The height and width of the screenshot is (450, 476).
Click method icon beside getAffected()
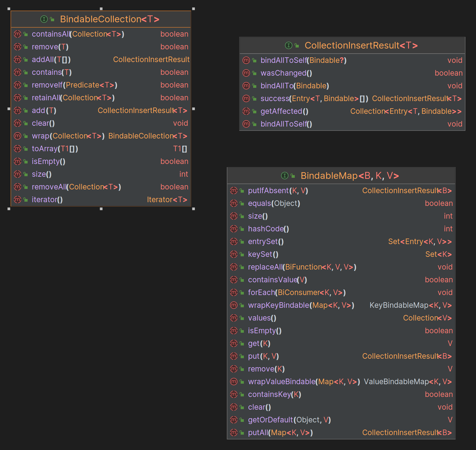(246, 111)
